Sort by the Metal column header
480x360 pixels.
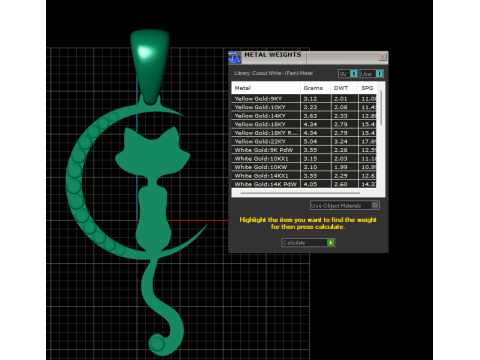[x=266, y=88]
